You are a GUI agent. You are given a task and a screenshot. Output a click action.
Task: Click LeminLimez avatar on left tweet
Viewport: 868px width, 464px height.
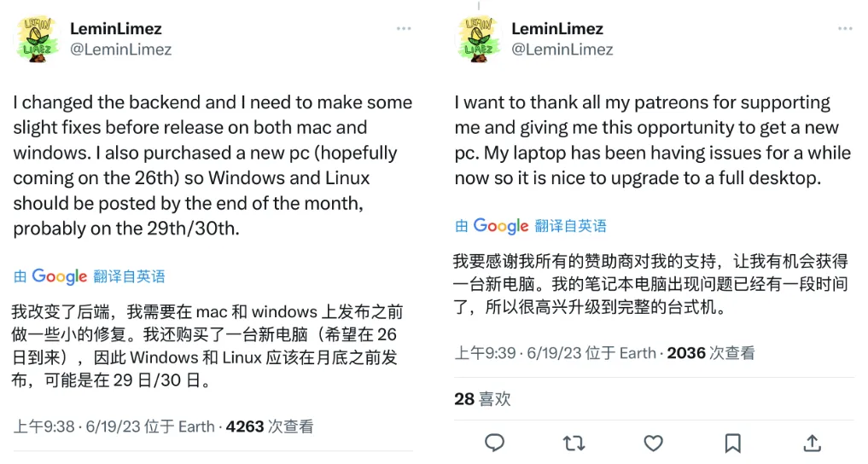38,39
